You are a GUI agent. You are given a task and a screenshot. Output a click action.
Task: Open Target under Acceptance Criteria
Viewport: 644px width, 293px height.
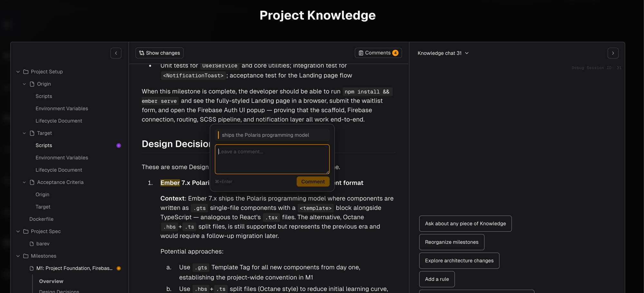click(x=43, y=207)
